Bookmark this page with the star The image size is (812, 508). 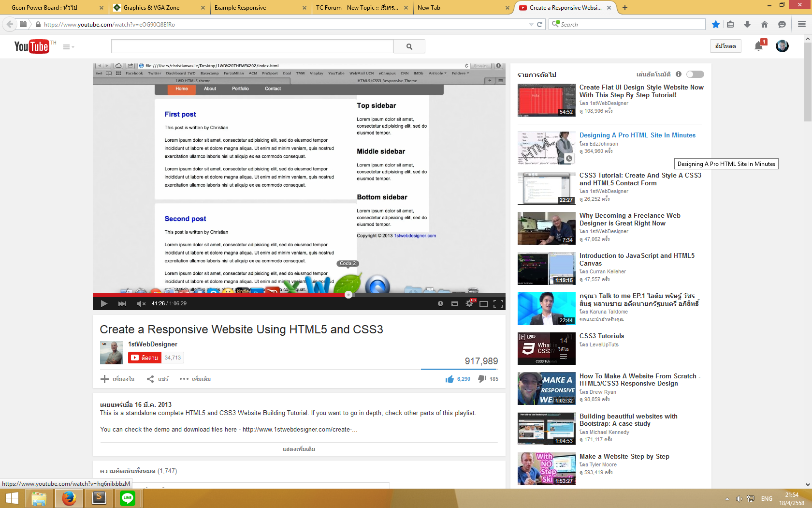[x=716, y=24]
